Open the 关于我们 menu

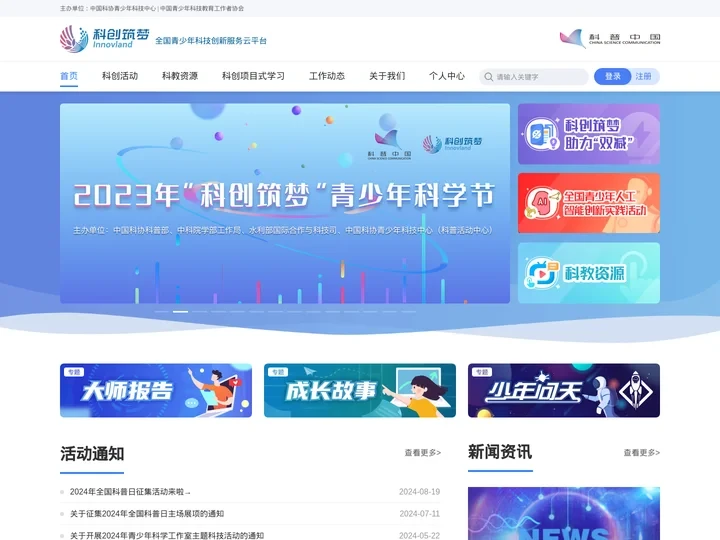[387, 76]
